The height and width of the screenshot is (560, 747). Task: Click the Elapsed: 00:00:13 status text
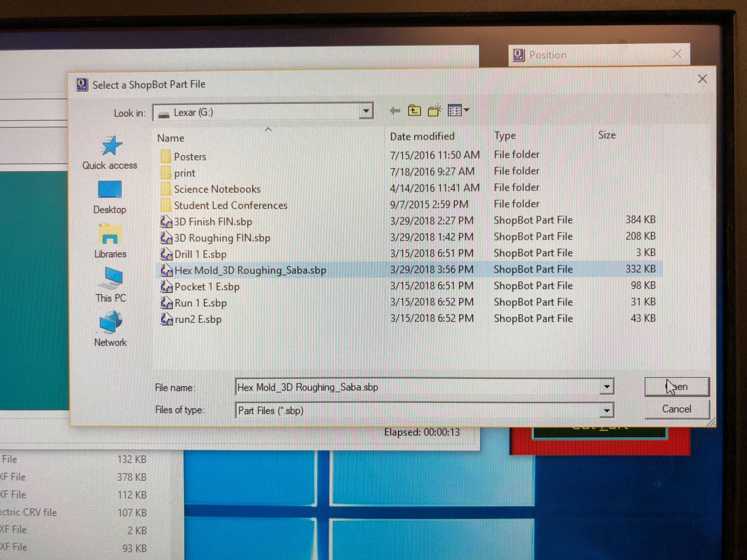pos(422,432)
